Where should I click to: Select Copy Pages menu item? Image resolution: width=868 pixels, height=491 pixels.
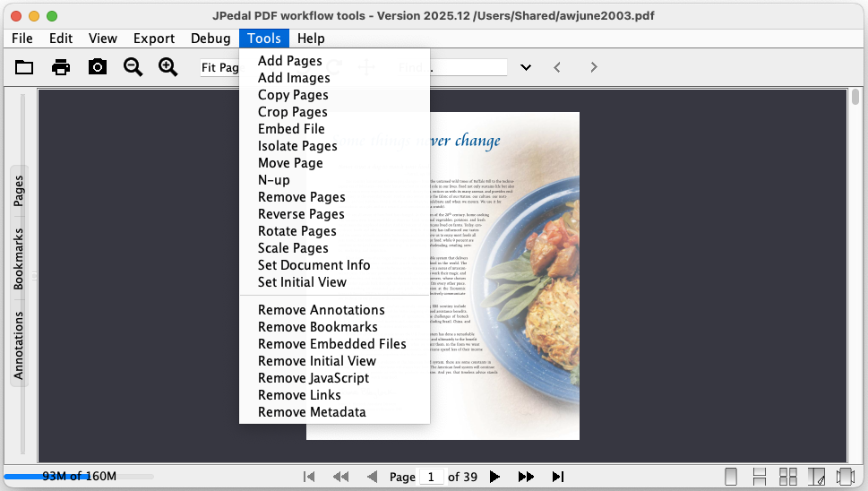[334, 95]
